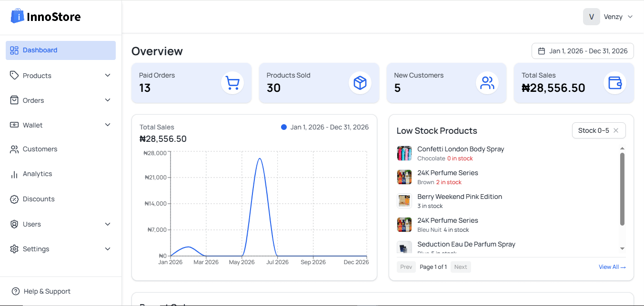The image size is (644, 306).
Task: Expand the Orders submenu chevron
Action: pos(108,100)
